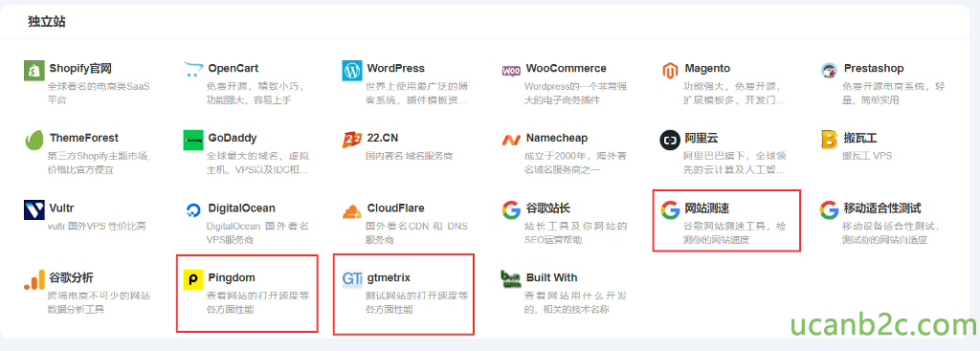Click description '搬瓦工 VPS'
This screenshot has height=351, width=980.
coord(867,156)
